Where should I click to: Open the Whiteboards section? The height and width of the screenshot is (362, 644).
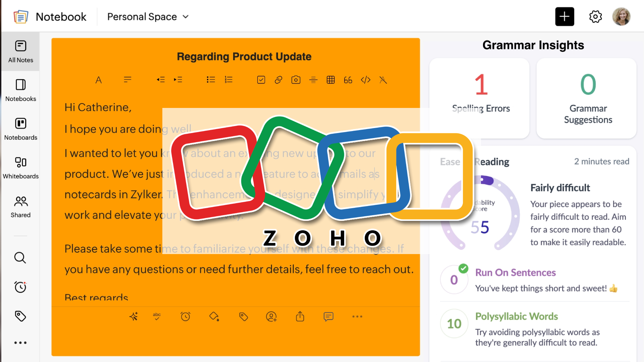(x=20, y=167)
